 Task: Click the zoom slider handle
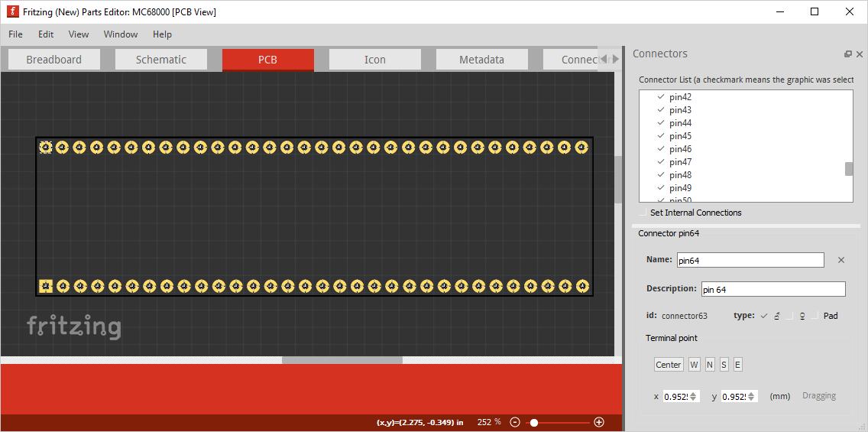tap(534, 422)
